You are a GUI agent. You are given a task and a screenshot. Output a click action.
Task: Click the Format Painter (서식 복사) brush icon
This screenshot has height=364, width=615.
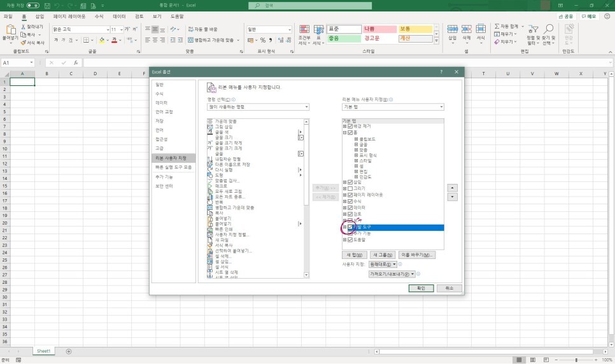click(x=23, y=43)
